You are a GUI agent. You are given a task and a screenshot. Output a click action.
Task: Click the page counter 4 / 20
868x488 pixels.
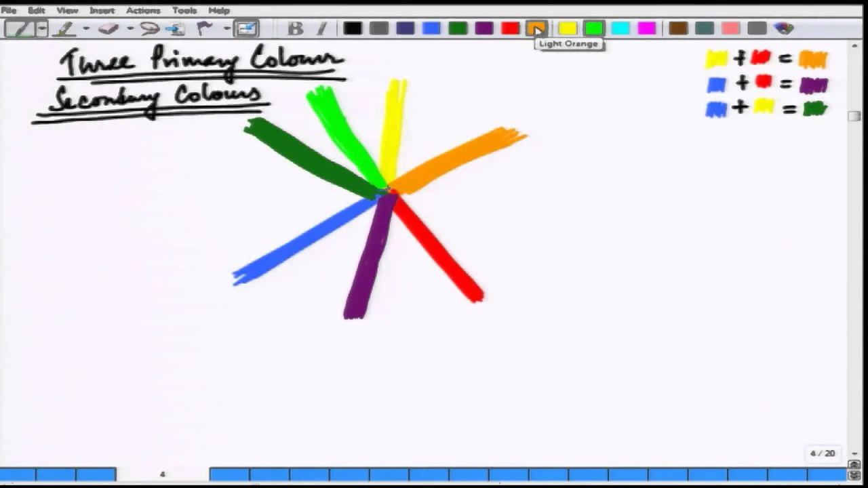[823, 453]
